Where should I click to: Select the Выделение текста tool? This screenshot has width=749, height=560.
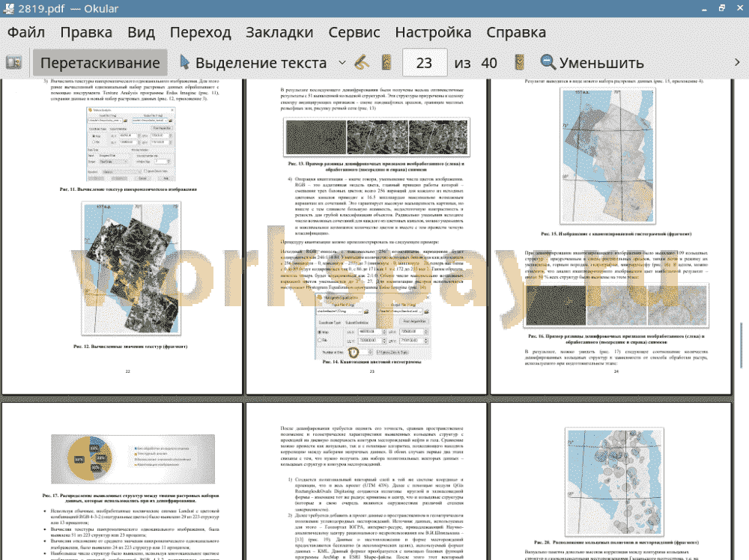tap(253, 63)
